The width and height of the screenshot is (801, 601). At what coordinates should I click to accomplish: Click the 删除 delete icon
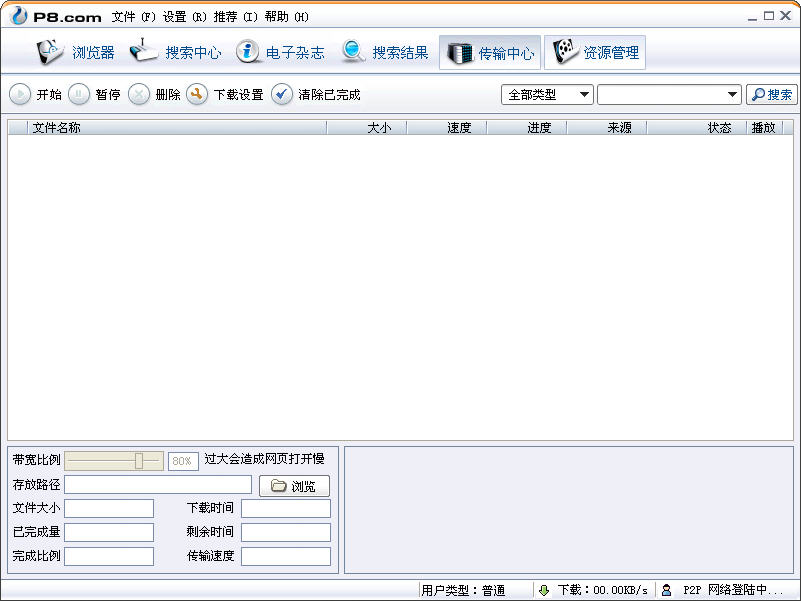tap(138, 95)
